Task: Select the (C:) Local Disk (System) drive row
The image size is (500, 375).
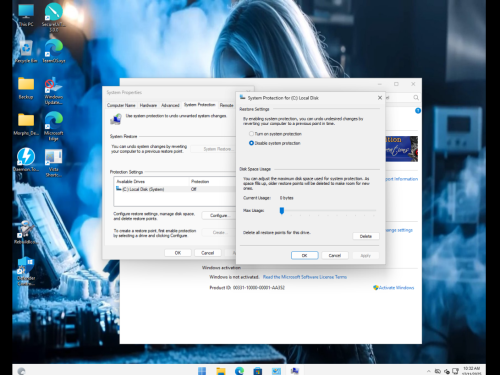Action: [175, 189]
